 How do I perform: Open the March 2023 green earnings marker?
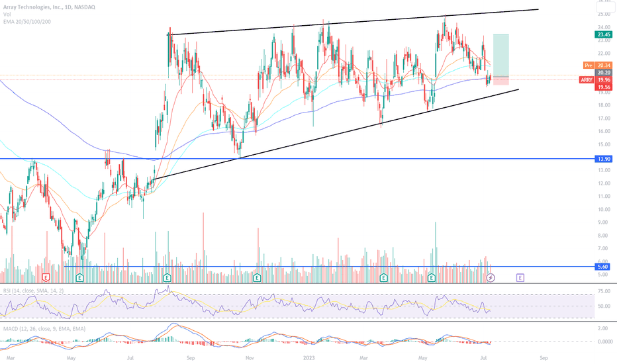tap(384, 278)
